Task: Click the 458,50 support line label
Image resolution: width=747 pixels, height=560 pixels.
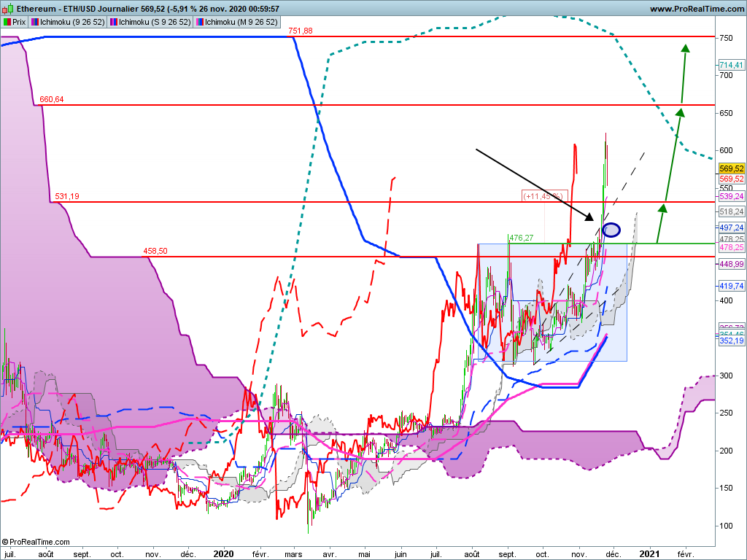Action: point(155,251)
